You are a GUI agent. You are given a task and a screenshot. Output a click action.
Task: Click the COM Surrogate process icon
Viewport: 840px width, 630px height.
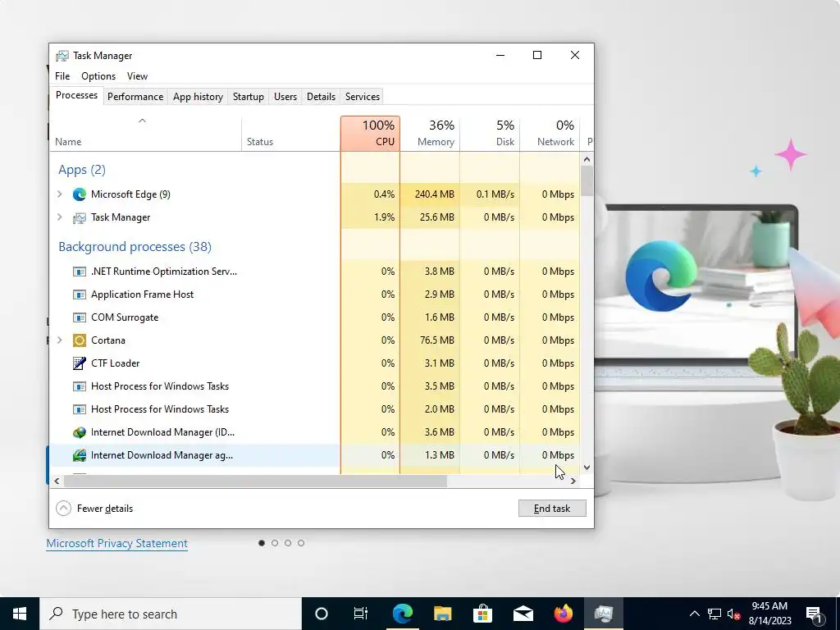point(80,317)
